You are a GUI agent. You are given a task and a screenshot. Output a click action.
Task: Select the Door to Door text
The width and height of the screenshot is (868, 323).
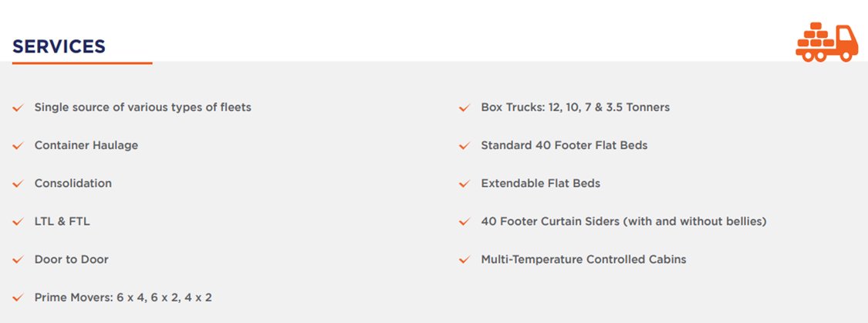point(72,260)
